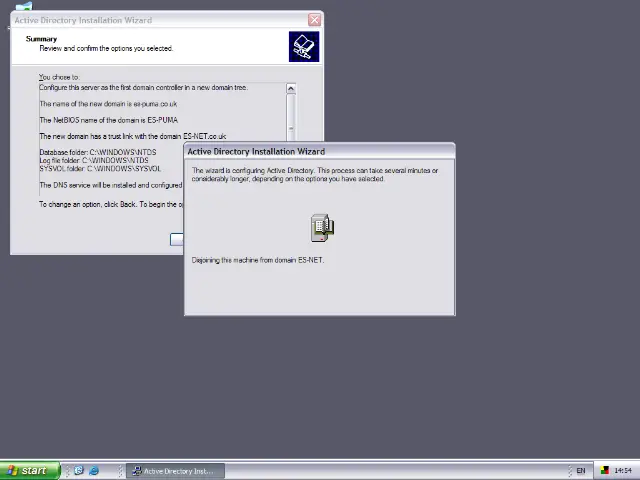Click the partially hidden button in Summary window

click(177, 239)
